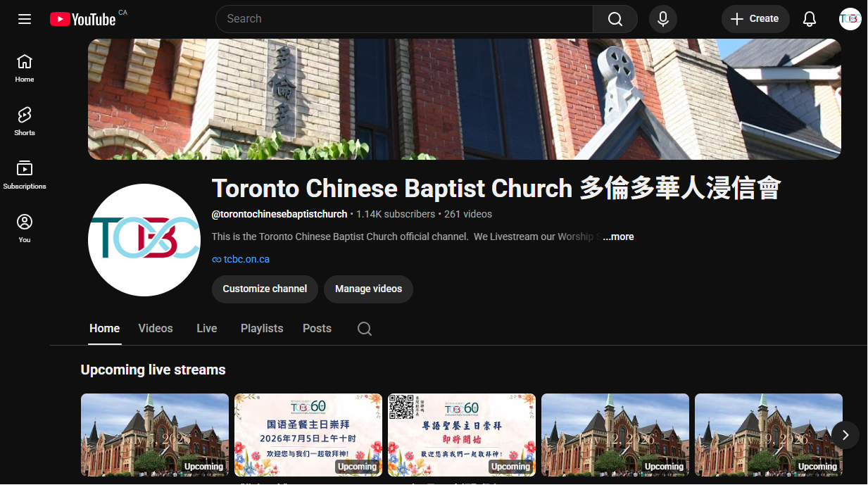Click the channel banner image
868x485 pixels.
click(465, 99)
